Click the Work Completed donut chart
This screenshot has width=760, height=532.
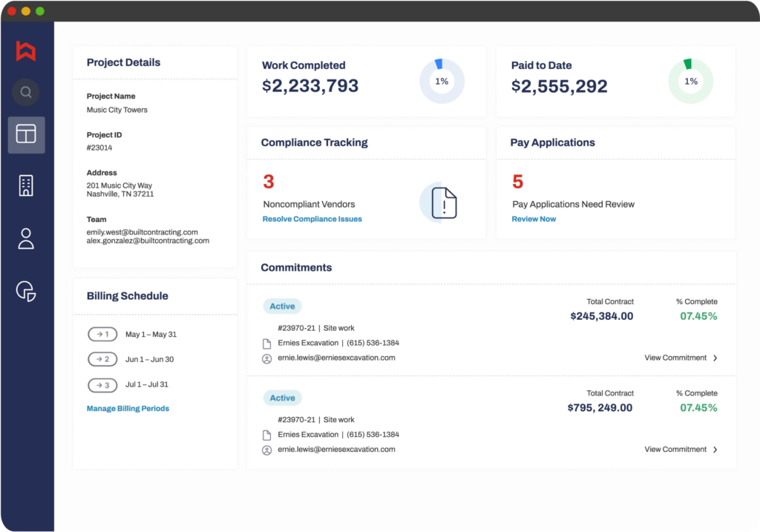[x=442, y=80]
